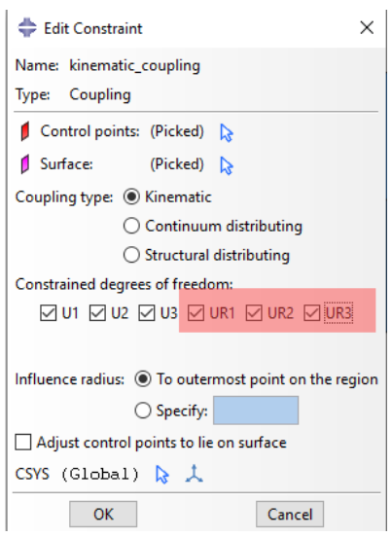
Task: Select Structural distributing coupling type
Action: [131, 255]
